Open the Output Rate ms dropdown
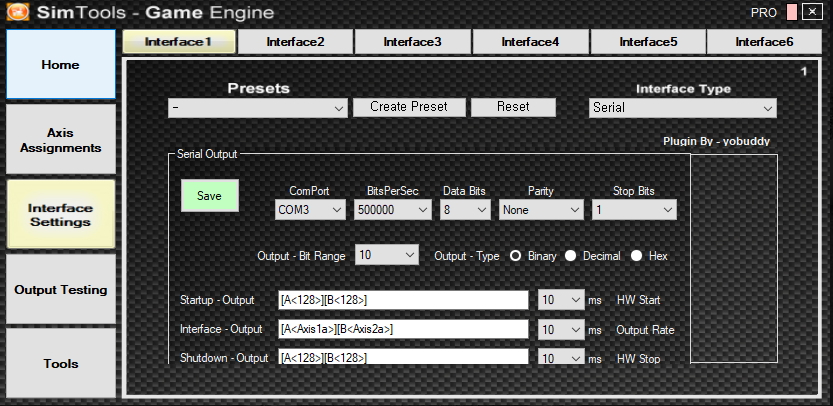Viewport: 833px width, 406px height. 561,330
